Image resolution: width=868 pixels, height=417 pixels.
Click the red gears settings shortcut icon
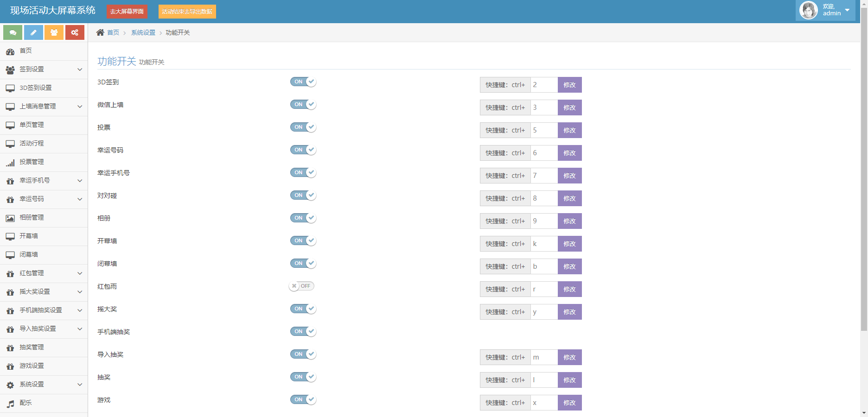click(75, 32)
